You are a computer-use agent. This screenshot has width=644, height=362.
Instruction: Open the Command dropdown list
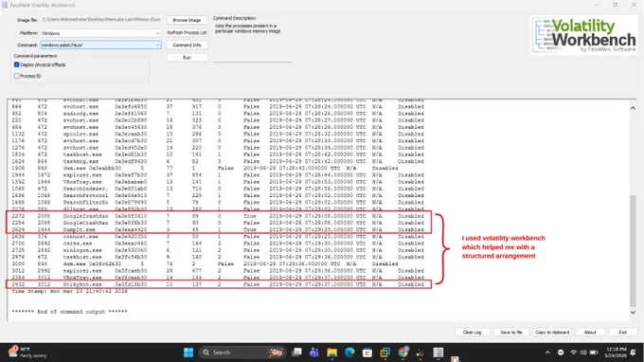100,45
